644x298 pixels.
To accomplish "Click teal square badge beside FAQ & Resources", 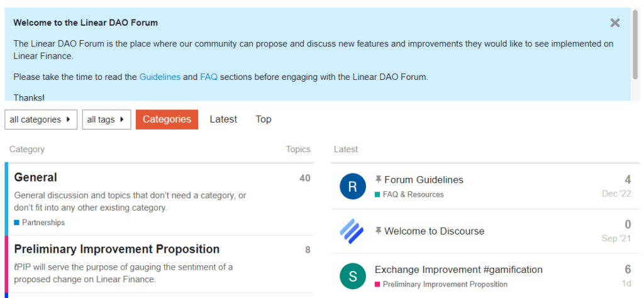I will point(377,194).
